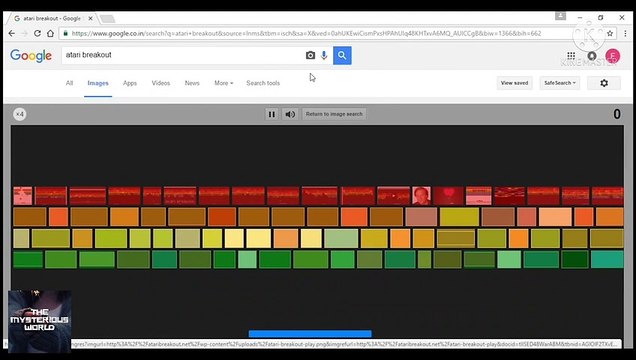Click the red heart thumbnail brick
This screenshot has height=360, width=636.
pos(448,196)
